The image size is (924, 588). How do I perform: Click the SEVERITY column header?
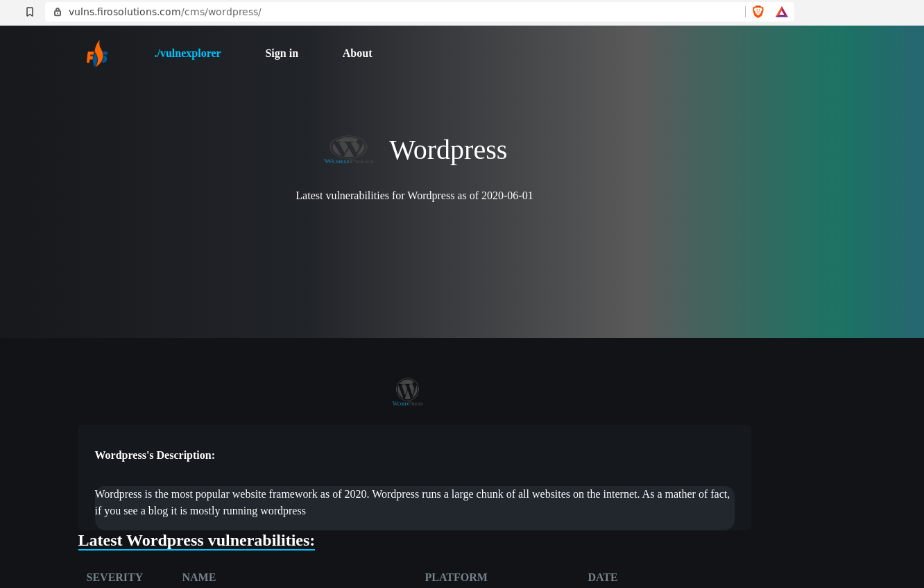[114, 578]
